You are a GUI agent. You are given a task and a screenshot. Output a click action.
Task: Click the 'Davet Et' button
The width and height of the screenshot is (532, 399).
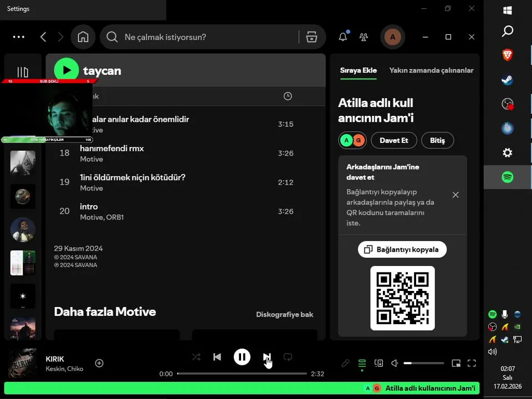point(394,140)
